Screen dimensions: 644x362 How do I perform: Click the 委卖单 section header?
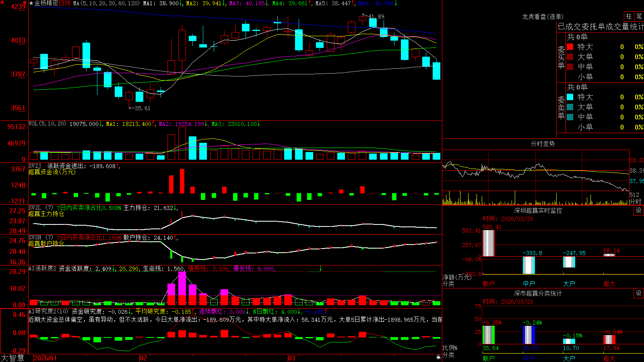coord(561,107)
